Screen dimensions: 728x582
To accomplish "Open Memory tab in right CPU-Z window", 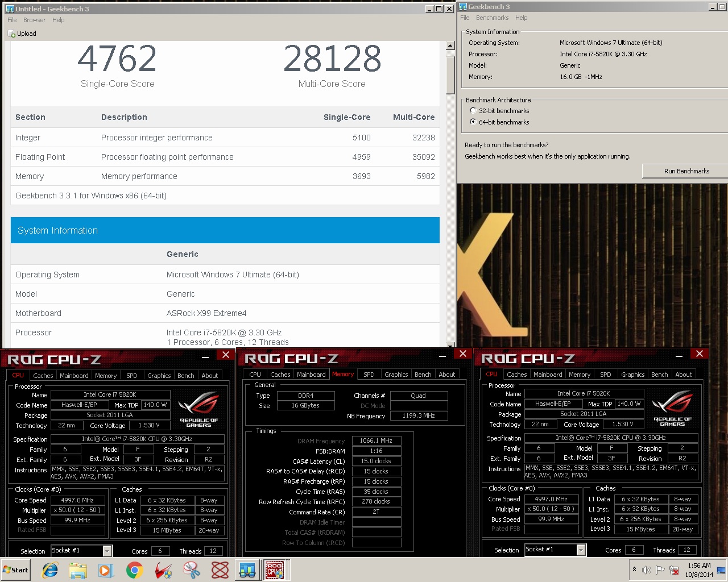I will (x=580, y=375).
